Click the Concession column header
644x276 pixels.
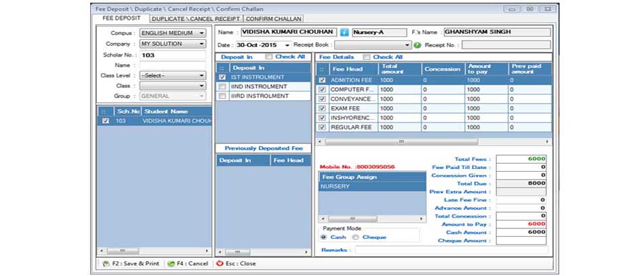point(443,69)
